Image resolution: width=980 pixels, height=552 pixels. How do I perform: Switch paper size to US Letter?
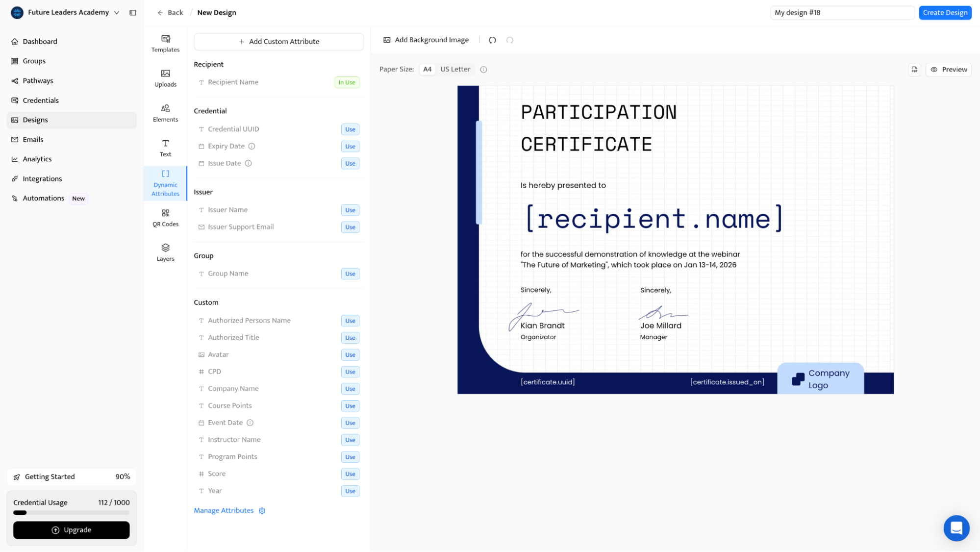(455, 69)
